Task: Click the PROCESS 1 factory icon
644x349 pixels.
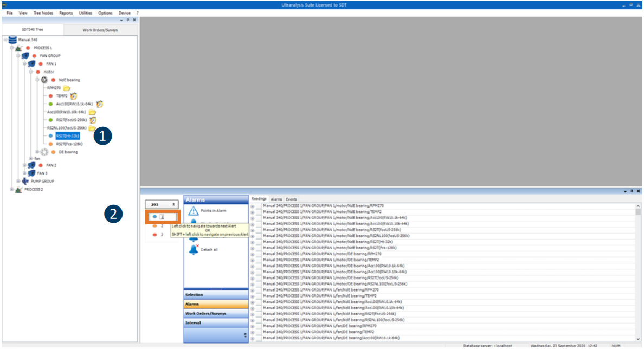Action: tap(18, 48)
